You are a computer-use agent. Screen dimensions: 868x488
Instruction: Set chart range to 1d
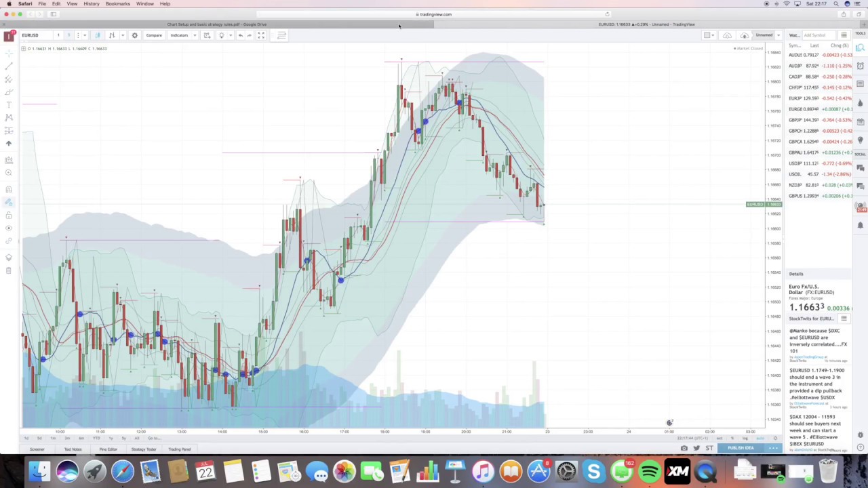pyautogui.click(x=26, y=439)
